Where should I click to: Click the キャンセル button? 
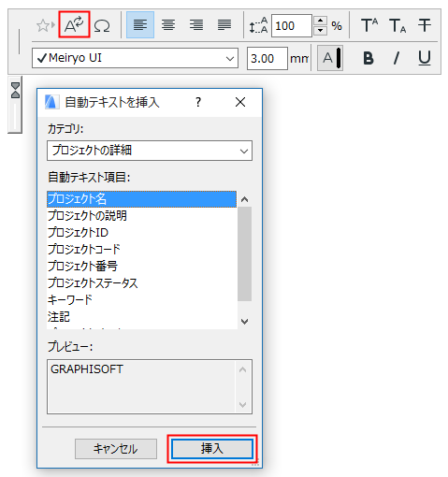click(116, 449)
